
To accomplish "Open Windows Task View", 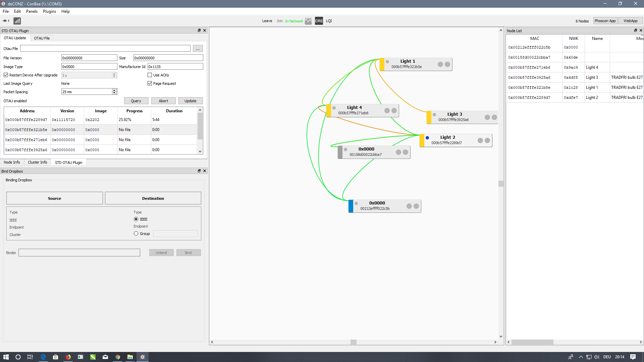I will pyautogui.click(x=30, y=357).
